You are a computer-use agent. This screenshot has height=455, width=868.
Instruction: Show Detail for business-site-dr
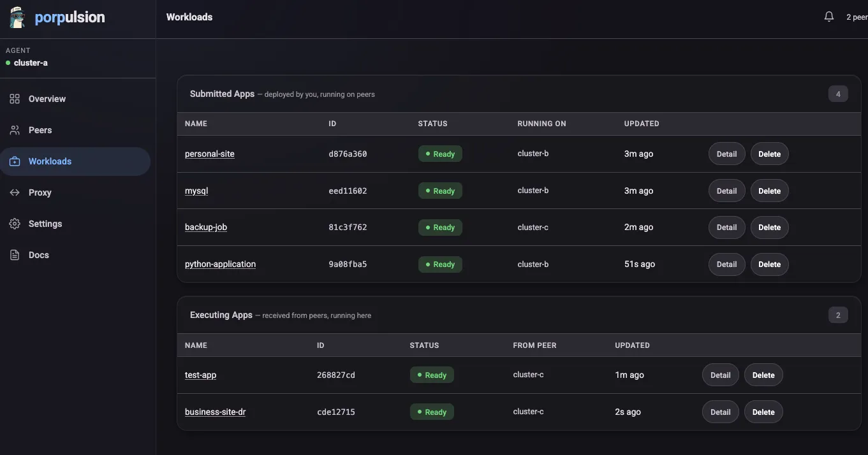(720, 412)
